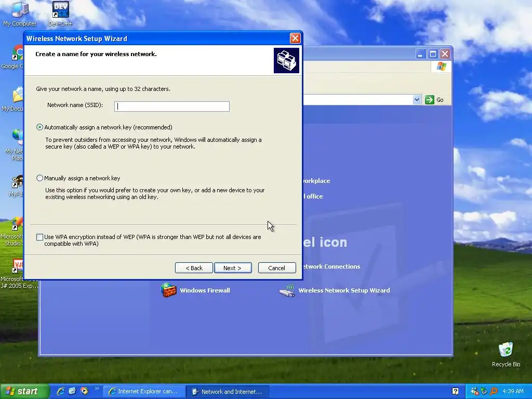Switch to Network and Internet taskbar button

point(228,392)
